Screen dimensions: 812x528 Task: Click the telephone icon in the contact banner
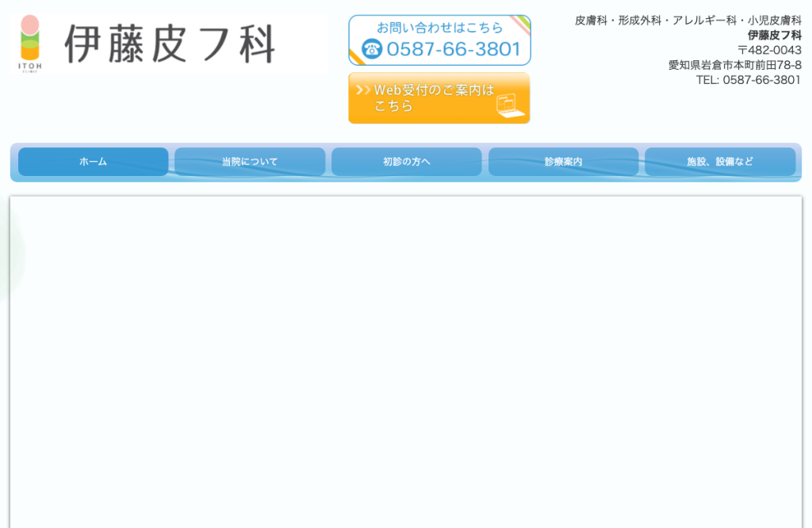pyautogui.click(x=372, y=49)
